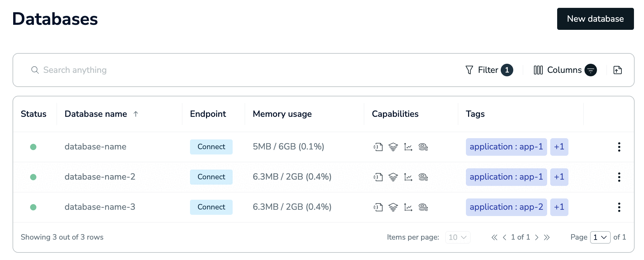Sort by Database name column header arrow

click(x=136, y=114)
